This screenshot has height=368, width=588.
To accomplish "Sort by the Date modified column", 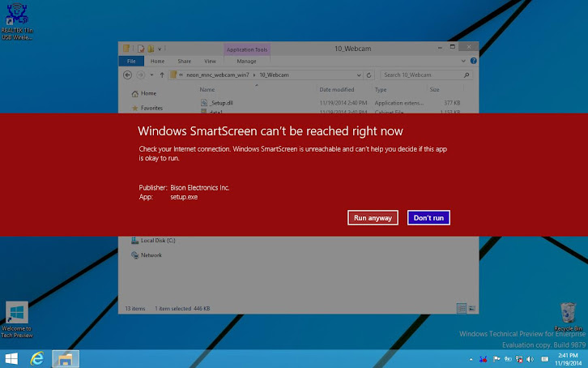I will [337, 90].
